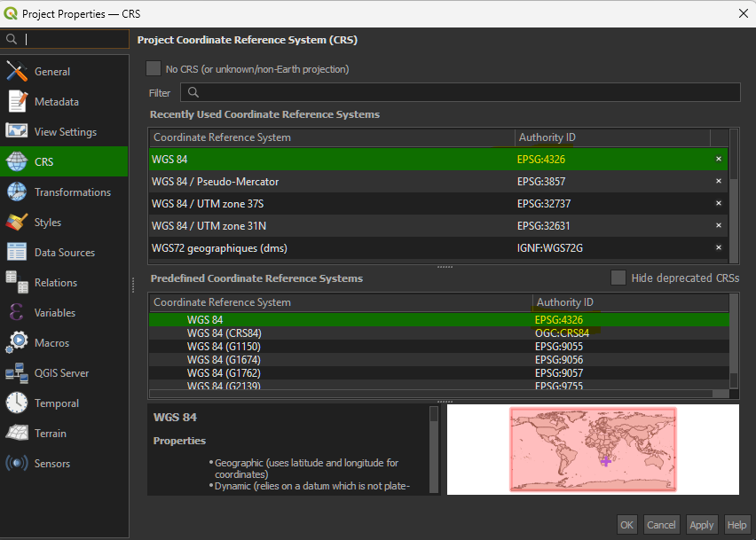The width and height of the screenshot is (756, 540).
Task: Choose WGS 84 (G1150) in predefined list
Action: pos(224,346)
